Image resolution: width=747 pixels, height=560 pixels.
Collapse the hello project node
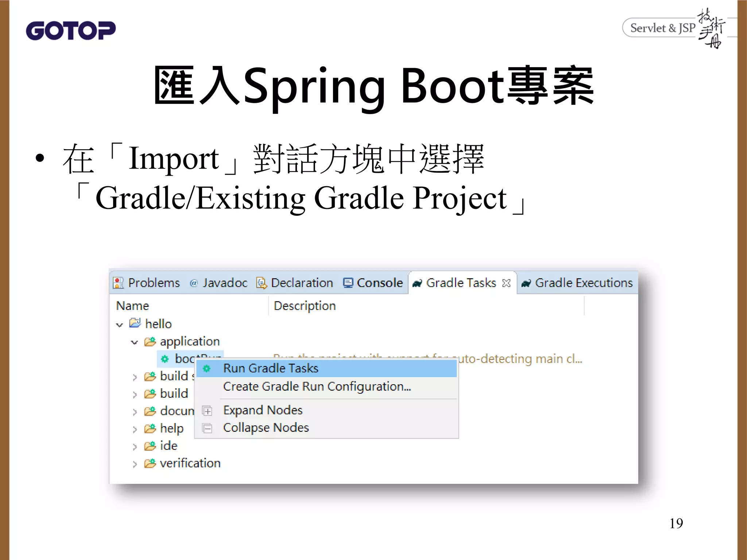point(120,324)
